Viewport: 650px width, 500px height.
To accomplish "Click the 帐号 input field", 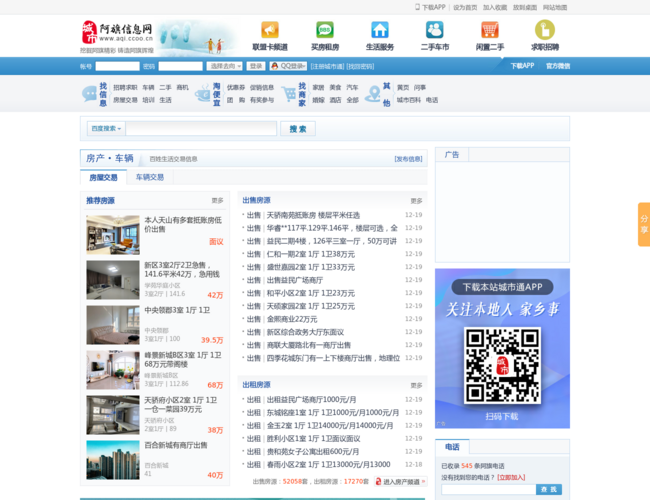I will pyautogui.click(x=117, y=66).
